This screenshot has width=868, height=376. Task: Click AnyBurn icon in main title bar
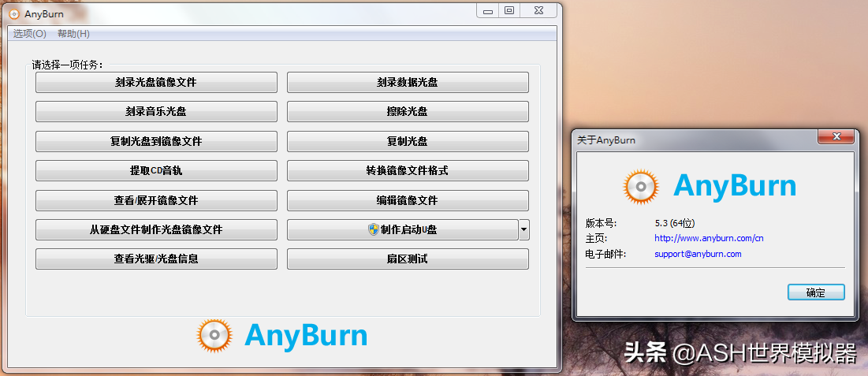[x=14, y=14]
